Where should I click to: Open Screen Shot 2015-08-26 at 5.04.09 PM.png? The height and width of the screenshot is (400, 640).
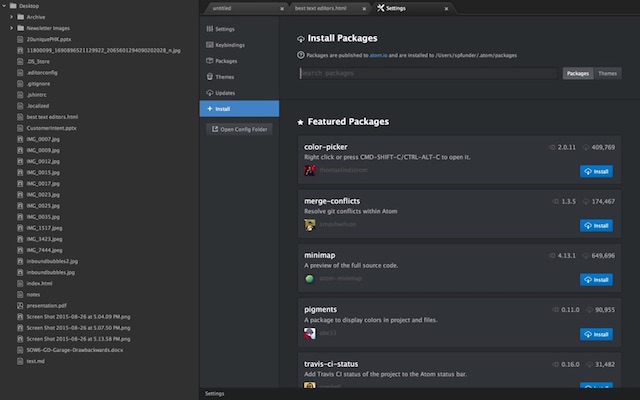78,316
